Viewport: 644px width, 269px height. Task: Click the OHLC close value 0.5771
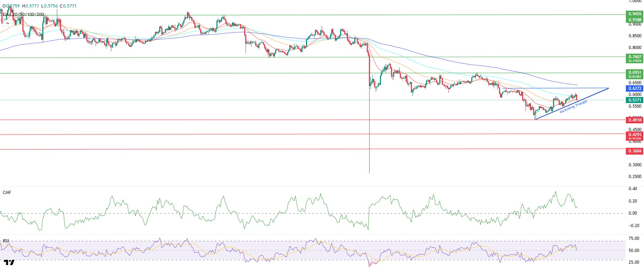tap(70, 6)
